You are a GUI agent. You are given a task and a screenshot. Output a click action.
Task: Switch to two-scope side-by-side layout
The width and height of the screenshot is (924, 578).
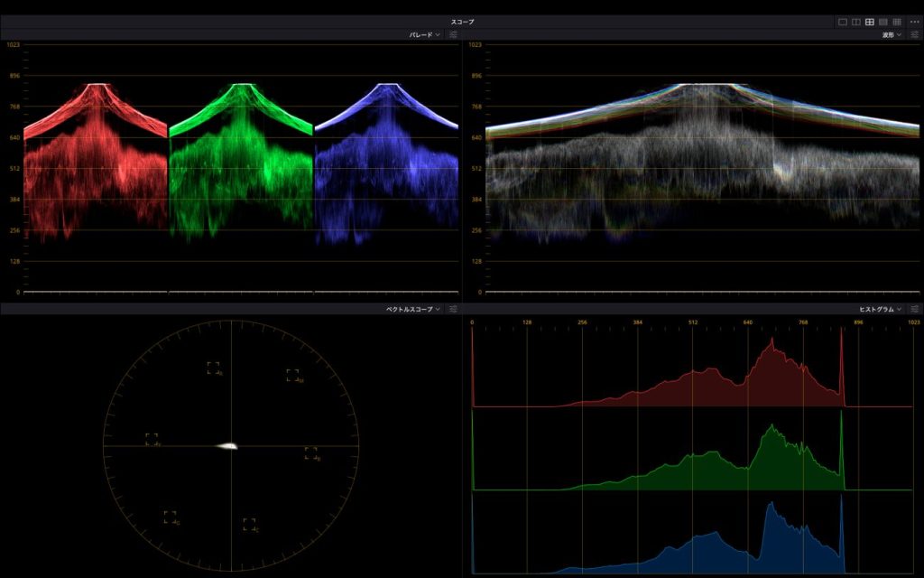tap(856, 22)
